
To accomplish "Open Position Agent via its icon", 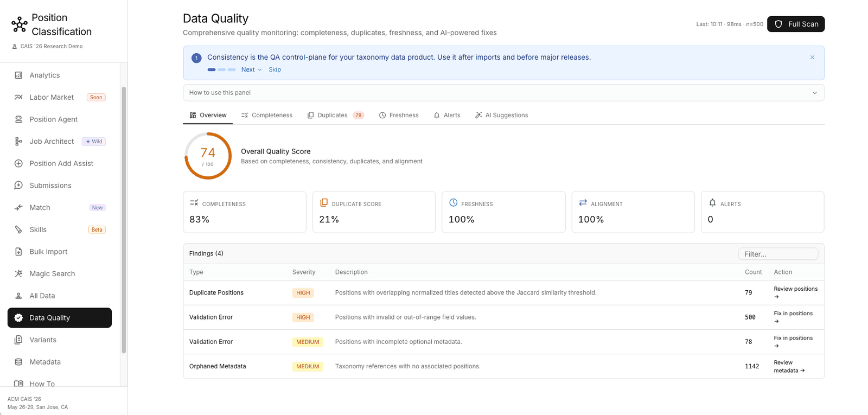I will 18,119.
